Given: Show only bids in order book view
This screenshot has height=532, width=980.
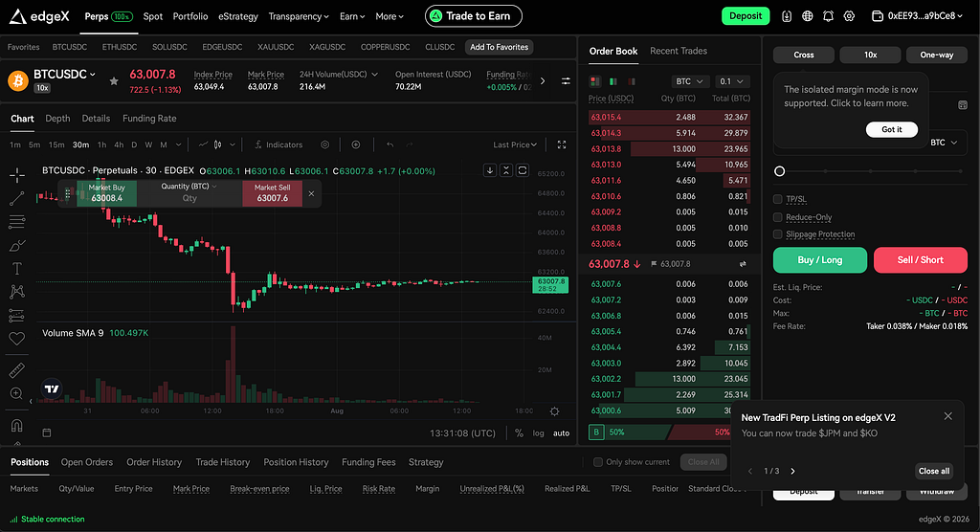Looking at the screenshot, I should coord(613,81).
